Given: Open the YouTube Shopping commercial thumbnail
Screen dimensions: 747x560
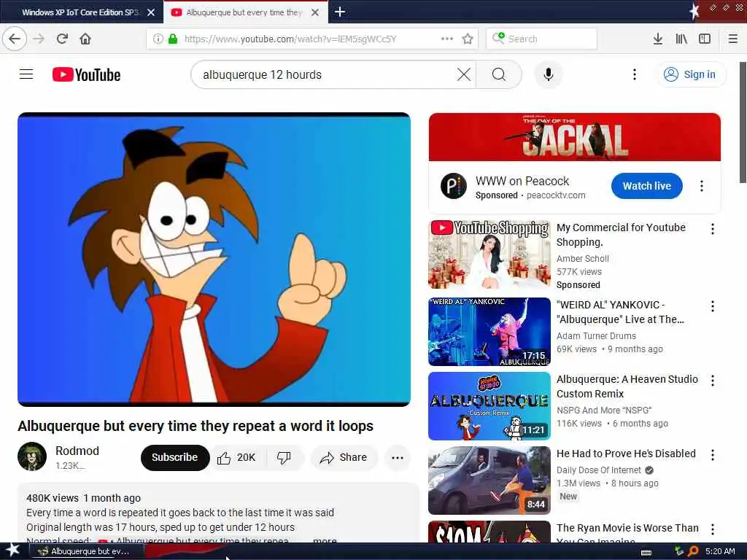Looking at the screenshot, I should [489, 254].
